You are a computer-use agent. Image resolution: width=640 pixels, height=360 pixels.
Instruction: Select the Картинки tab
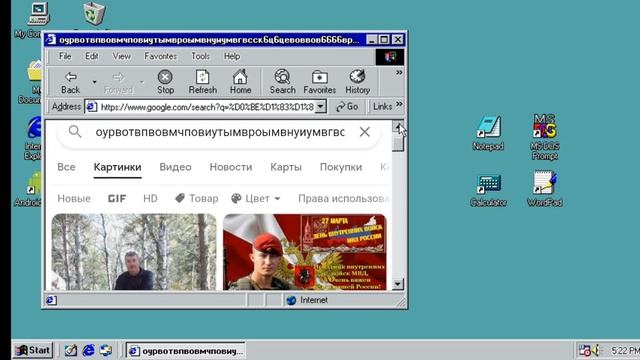tap(118, 167)
